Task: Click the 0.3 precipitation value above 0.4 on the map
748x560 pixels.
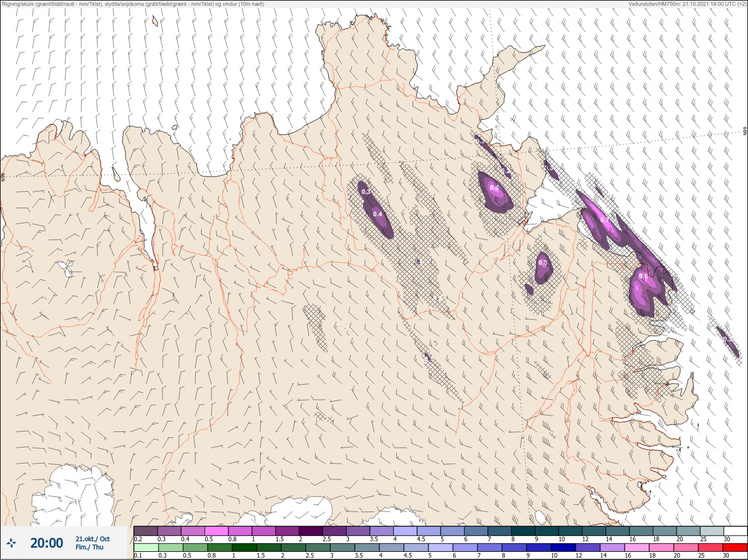Action: [x=366, y=192]
